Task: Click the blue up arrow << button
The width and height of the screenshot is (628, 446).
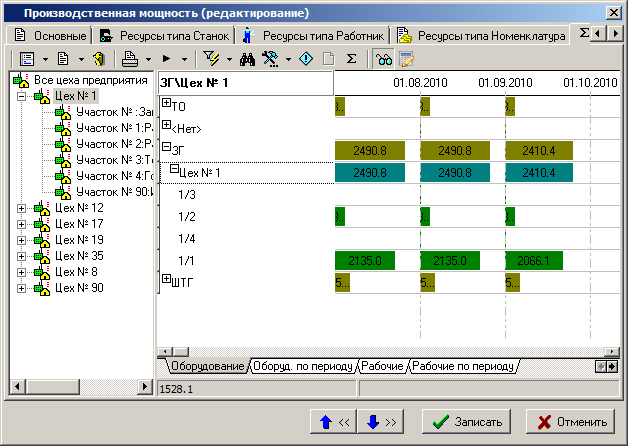Action: pos(334,422)
